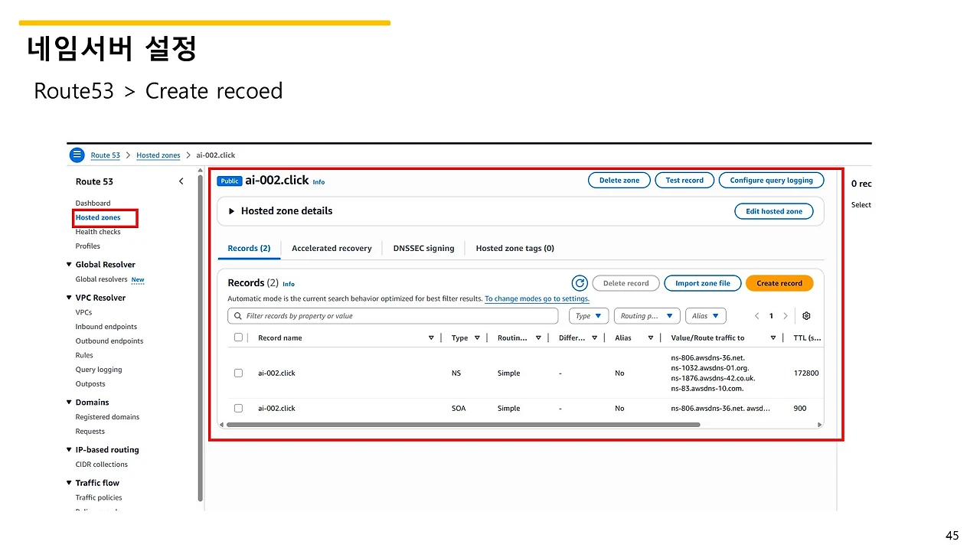
Task: Open Health checks in the sidebar
Action: point(98,232)
